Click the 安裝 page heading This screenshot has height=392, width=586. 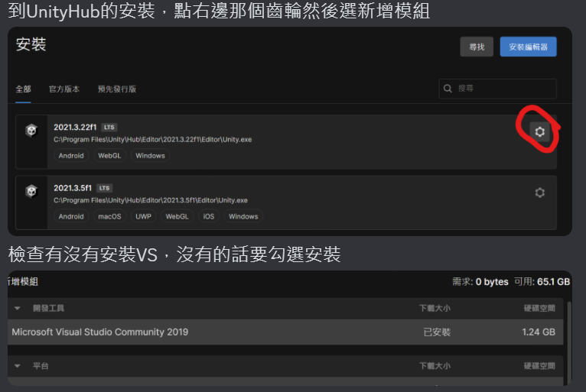31,44
